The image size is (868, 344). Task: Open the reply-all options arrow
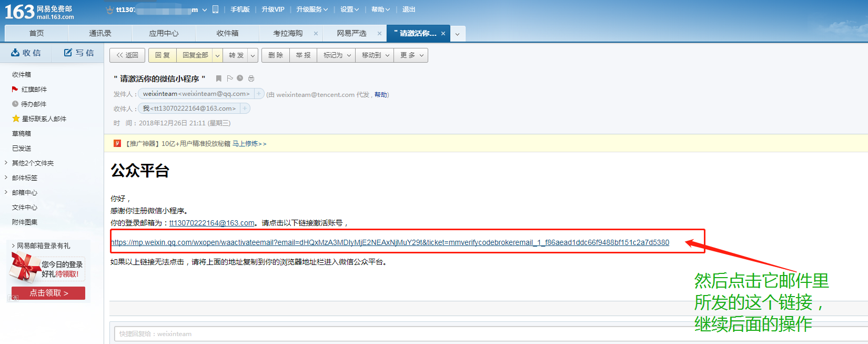click(217, 55)
